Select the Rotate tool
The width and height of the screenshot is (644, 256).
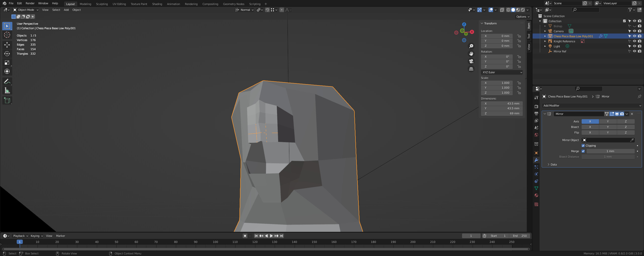pos(7,54)
